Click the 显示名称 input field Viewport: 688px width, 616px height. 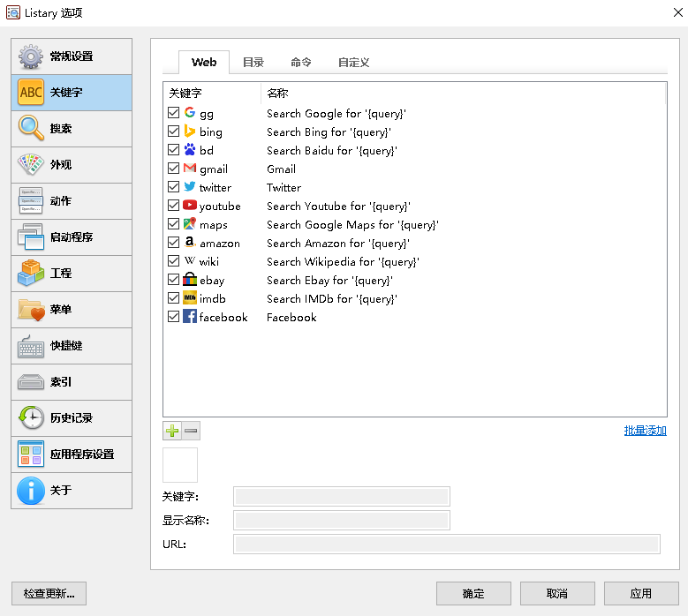[x=342, y=520]
